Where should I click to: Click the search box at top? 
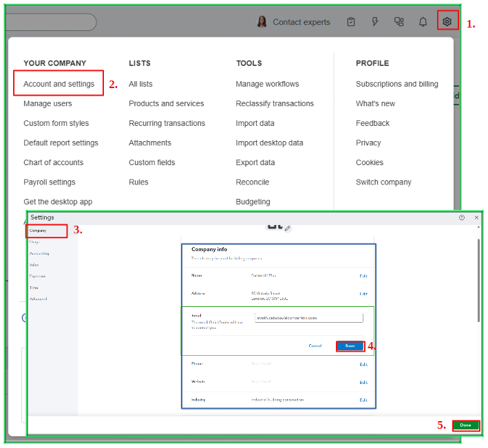point(52,22)
